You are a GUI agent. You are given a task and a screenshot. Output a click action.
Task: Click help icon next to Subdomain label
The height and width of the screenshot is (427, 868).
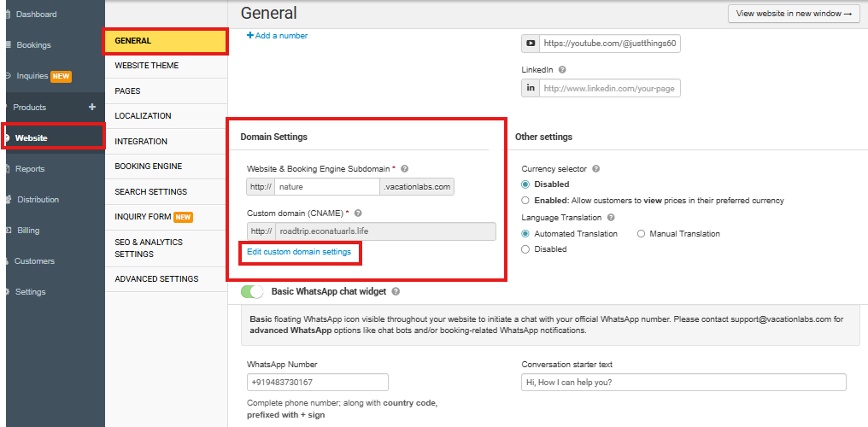tap(405, 169)
